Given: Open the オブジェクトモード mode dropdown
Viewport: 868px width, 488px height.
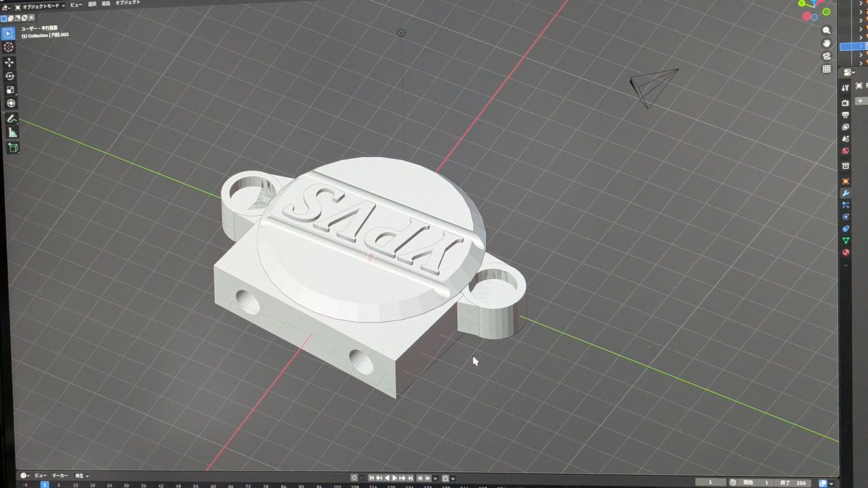Looking at the screenshot, I should 41,5.
